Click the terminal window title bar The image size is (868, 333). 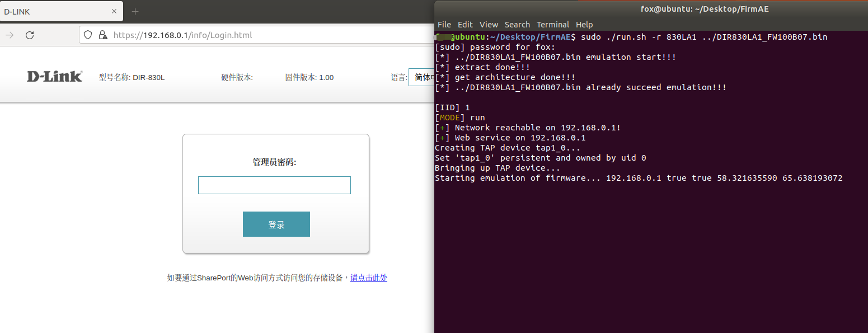click(x=651, y=9)
